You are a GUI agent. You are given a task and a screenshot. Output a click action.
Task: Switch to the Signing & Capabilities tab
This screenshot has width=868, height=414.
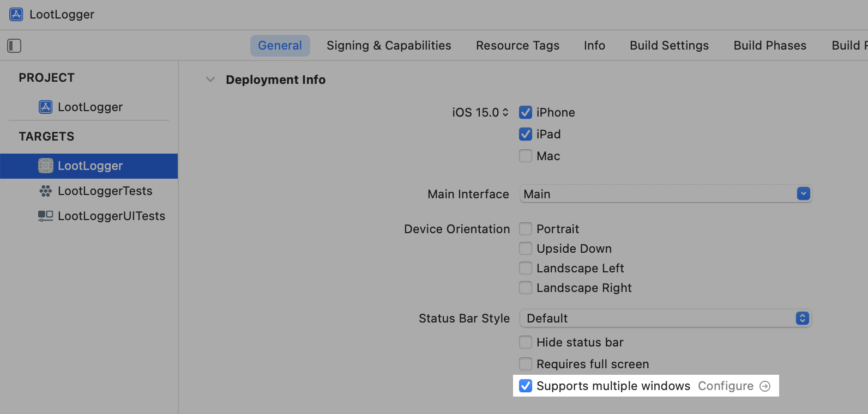coord(389,46)
